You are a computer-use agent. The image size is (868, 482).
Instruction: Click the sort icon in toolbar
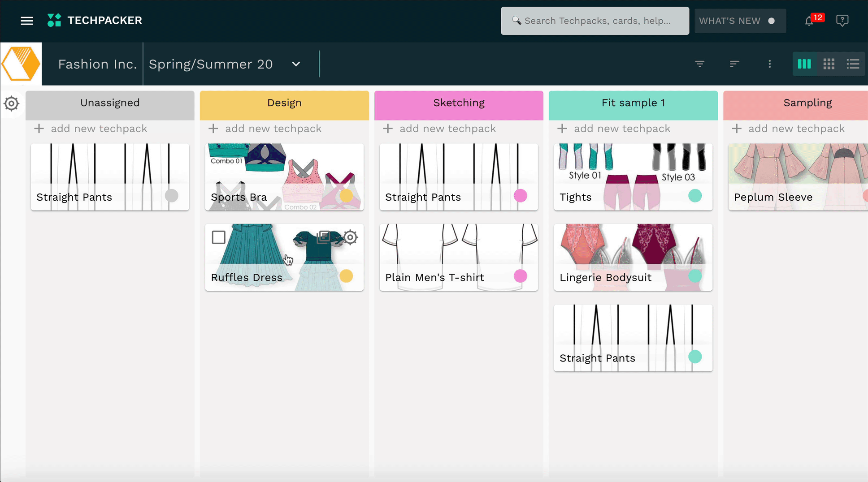(x=734, y=64)
